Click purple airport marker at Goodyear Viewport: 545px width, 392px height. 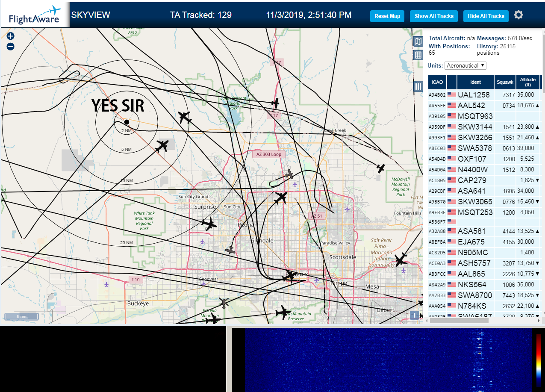[x=204, y=283]
